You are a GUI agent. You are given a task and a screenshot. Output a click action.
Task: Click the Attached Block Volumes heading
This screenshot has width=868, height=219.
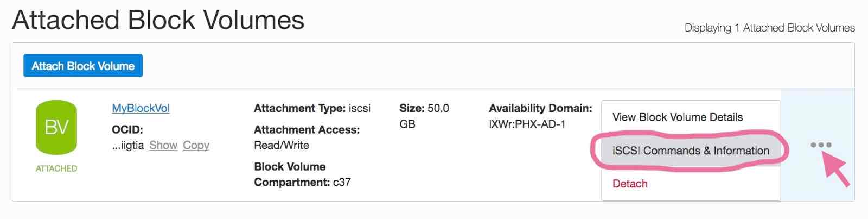click(158, 20)
